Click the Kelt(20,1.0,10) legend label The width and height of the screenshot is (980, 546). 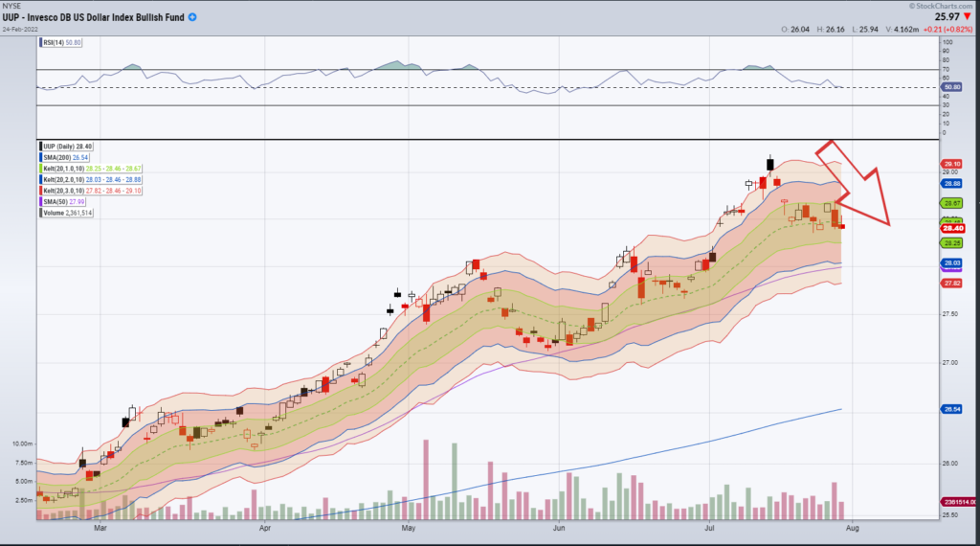pyautogui.click(x=91, y=169)
